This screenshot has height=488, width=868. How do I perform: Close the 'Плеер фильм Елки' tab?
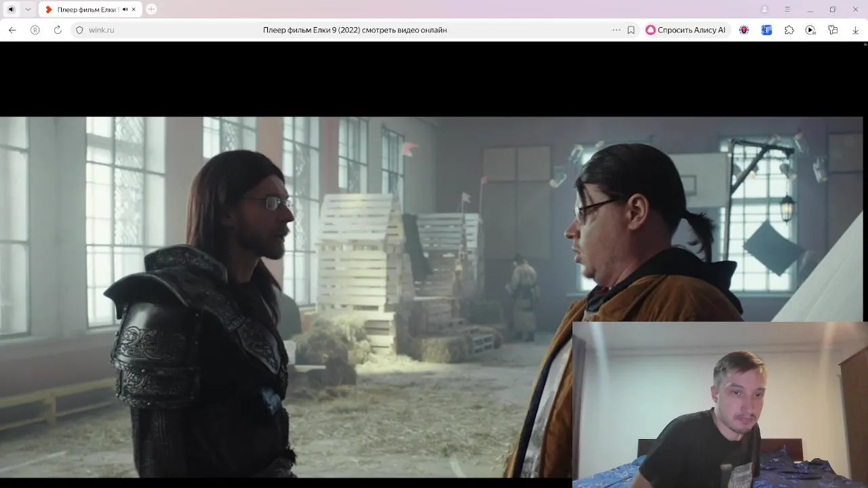[134, 9]
